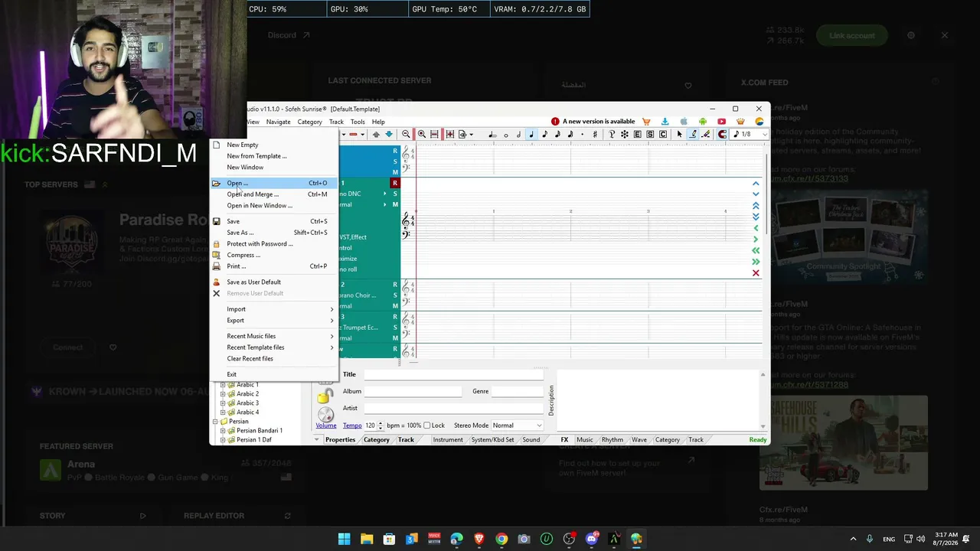Choose New Empty from the menu
This screenshot has height=551, width=980.
tap(273, 145)
